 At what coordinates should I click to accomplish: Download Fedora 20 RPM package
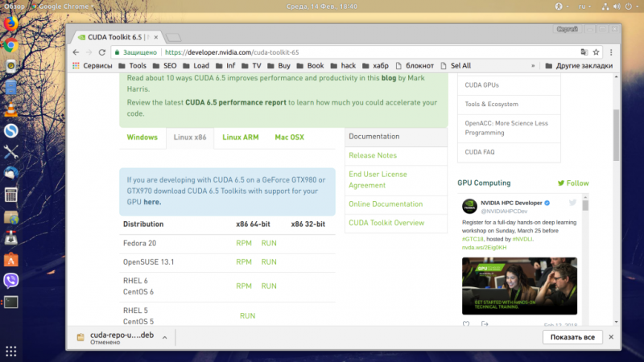click(x=244, y=243)
